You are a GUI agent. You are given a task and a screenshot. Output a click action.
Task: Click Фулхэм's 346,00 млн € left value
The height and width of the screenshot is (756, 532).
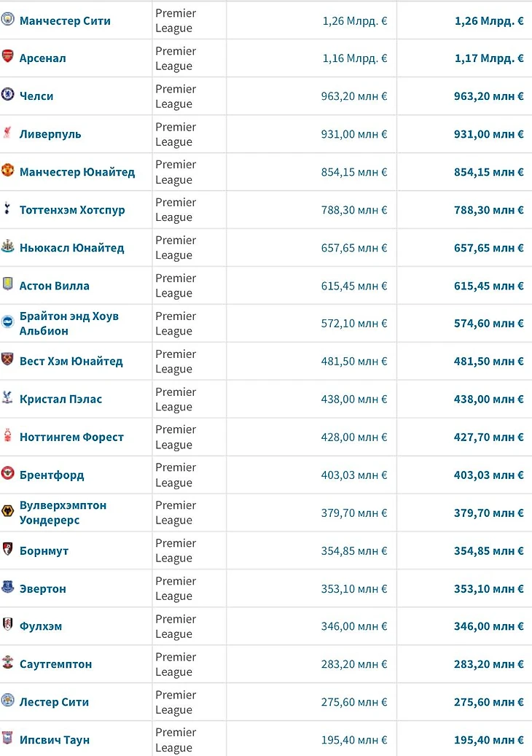pyautogui.click(x=354, y=627)
